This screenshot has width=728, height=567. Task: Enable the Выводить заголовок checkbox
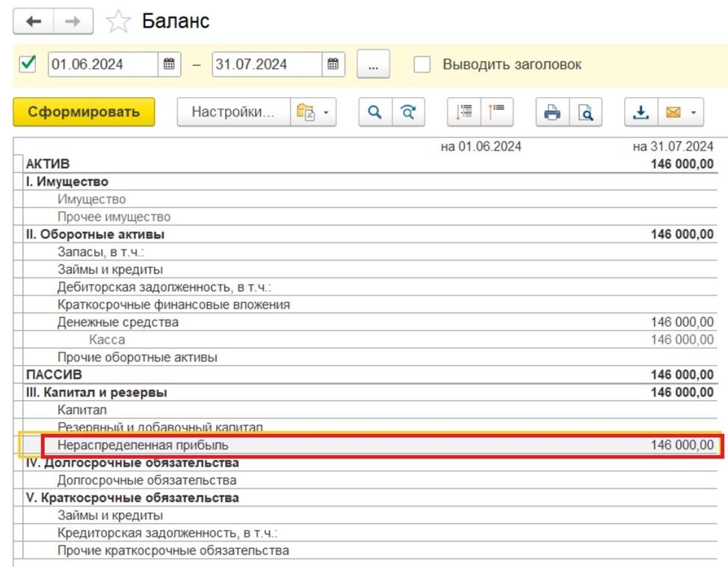pyautogui.click(x=422, y=64)
